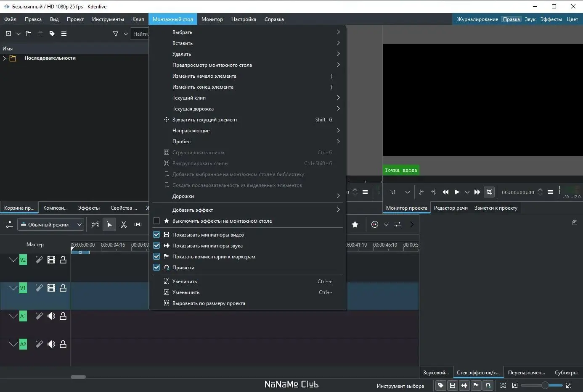This screenshot has height=392, width=583.
Task: Adjust the timeline zoom slider
Action: coord(545,385)
